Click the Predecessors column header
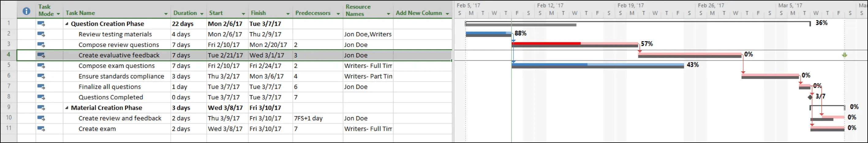The width and height of the screenshot is (868, 143). [x=313, y=13]
